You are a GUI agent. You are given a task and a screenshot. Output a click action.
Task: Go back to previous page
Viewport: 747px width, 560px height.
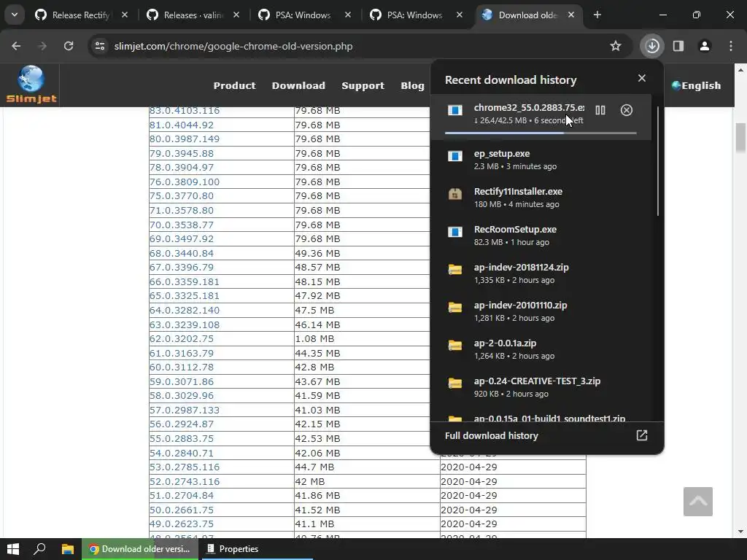[16, 46]
